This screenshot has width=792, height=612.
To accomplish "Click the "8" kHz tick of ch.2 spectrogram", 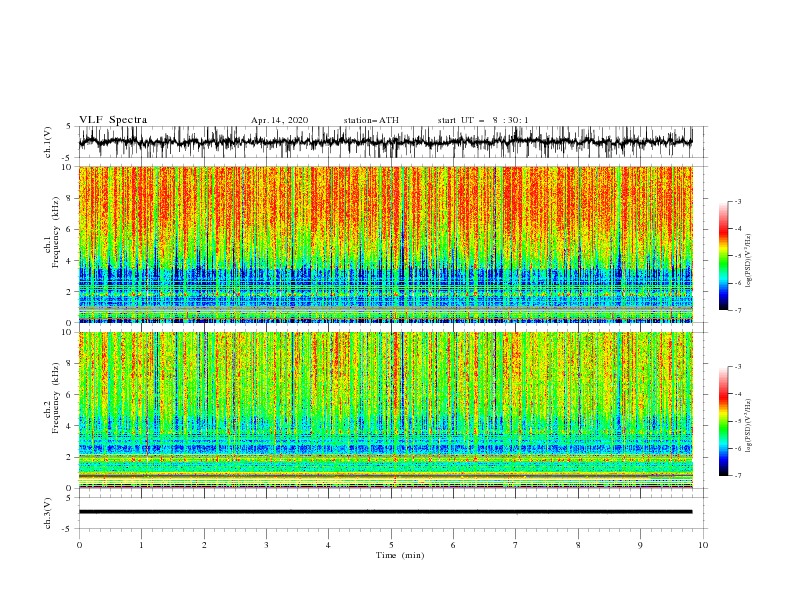I will point(70,364).
